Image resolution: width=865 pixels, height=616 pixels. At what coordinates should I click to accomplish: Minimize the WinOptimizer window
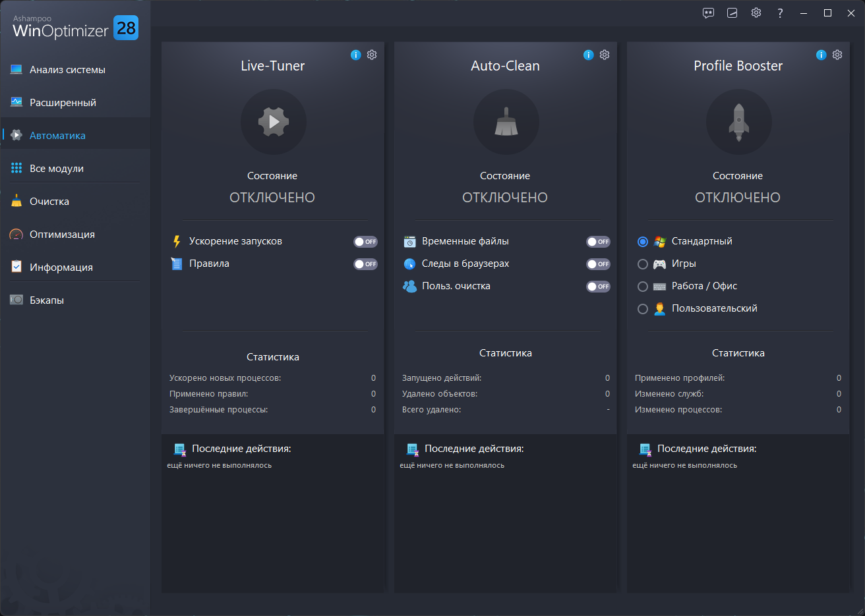point(804,13)
